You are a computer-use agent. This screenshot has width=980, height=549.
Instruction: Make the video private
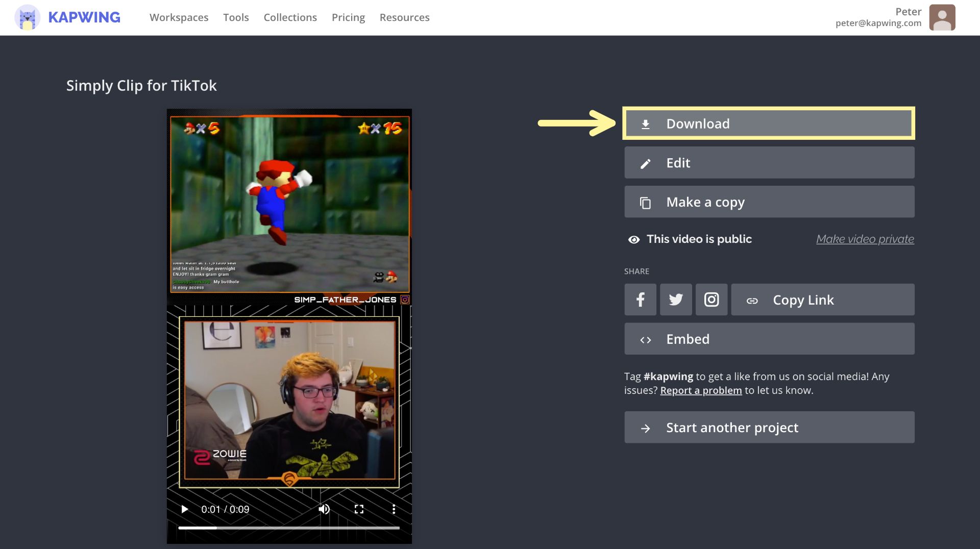click(x=865, y=239)
